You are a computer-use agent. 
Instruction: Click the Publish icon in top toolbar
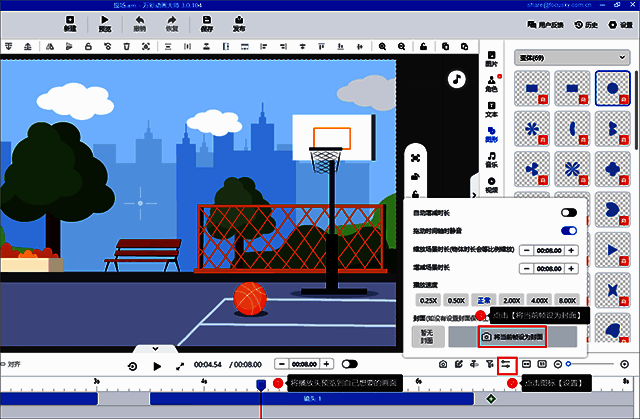click(x=239, y=24)
